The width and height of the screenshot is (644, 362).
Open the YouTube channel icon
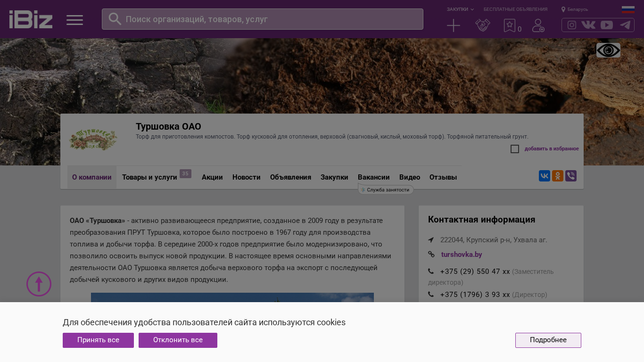607,25
